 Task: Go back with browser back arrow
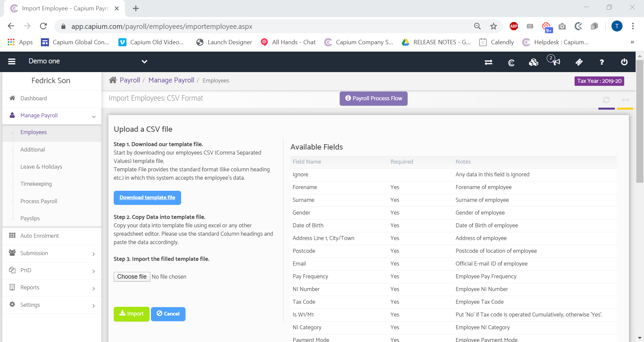[x=11, y=26]
